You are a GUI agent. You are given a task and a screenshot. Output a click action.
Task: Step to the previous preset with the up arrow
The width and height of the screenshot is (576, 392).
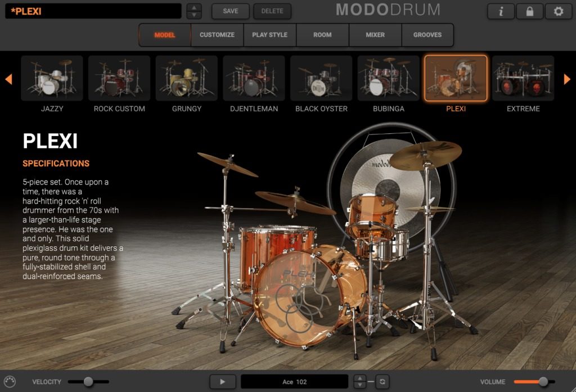pyautogui.click(x=194, y=7)
